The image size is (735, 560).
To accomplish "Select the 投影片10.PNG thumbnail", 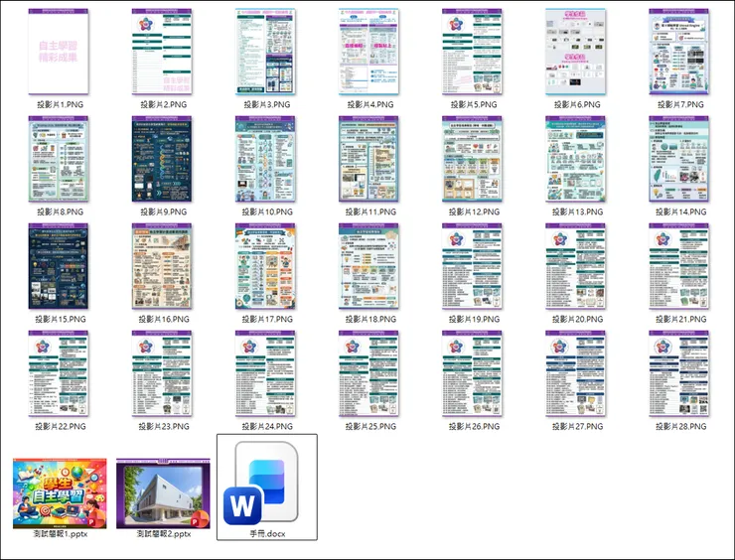I will click(265, 159).
